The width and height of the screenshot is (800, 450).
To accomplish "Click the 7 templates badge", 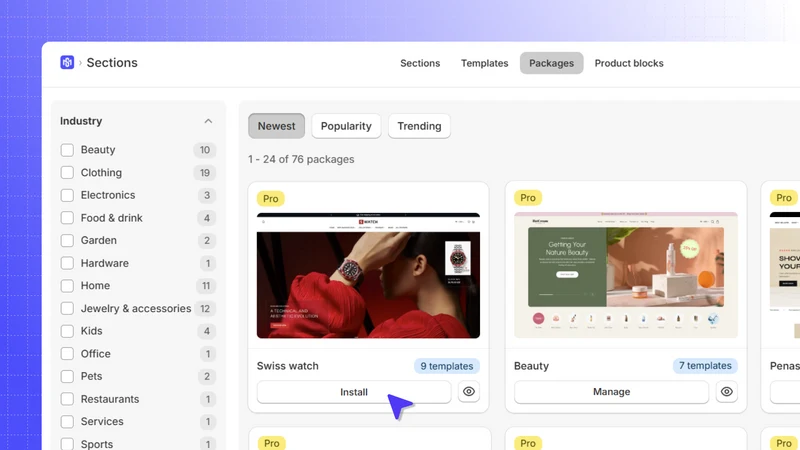I will click(705, 366).
